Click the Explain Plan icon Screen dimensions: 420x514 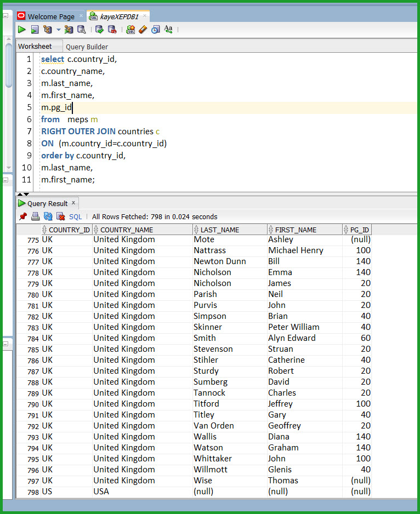48,30
